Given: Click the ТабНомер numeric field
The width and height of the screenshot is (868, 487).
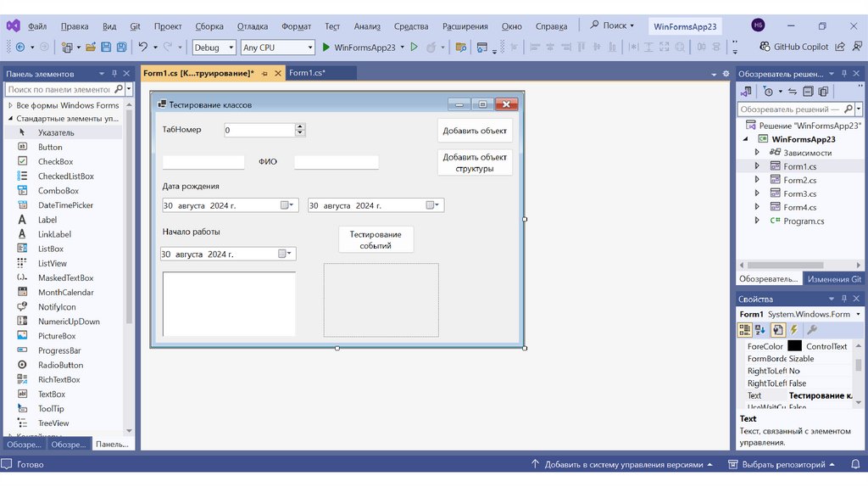Looking at the screenshot, I should [259, 130].
